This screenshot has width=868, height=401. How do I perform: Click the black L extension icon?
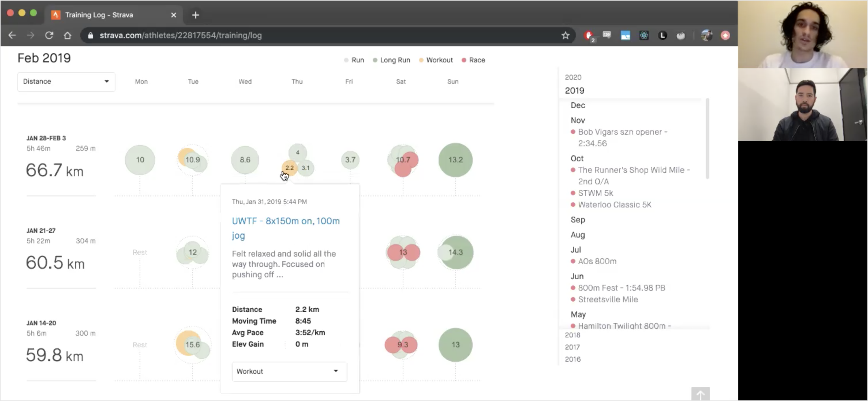[663, 36]
